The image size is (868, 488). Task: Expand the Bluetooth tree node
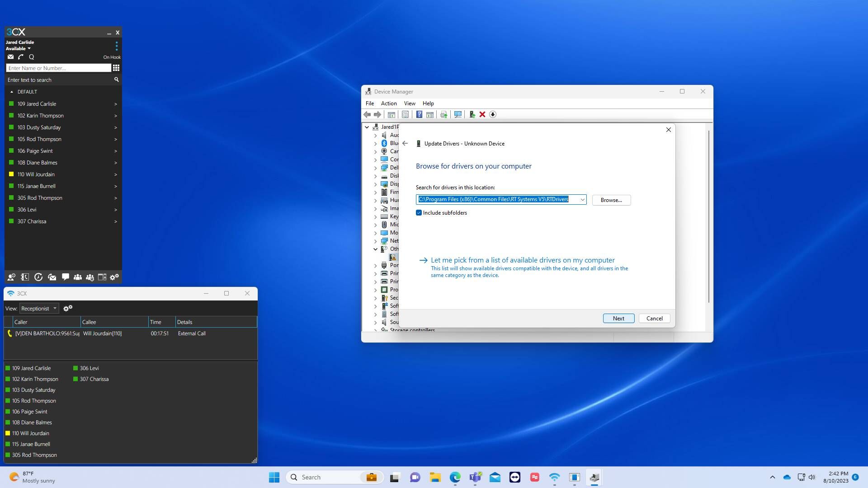pyautogui.click(x=375, y=143)
